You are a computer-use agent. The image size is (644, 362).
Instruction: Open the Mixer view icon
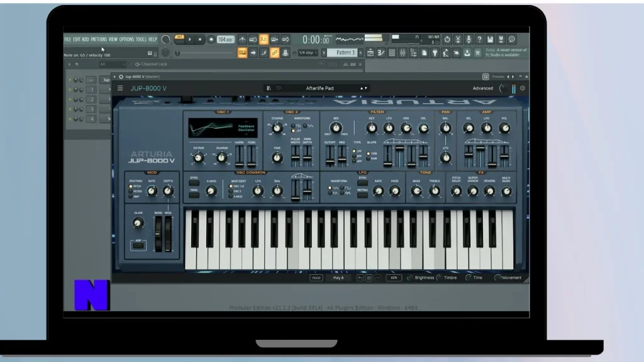click(x=402, y=53)
